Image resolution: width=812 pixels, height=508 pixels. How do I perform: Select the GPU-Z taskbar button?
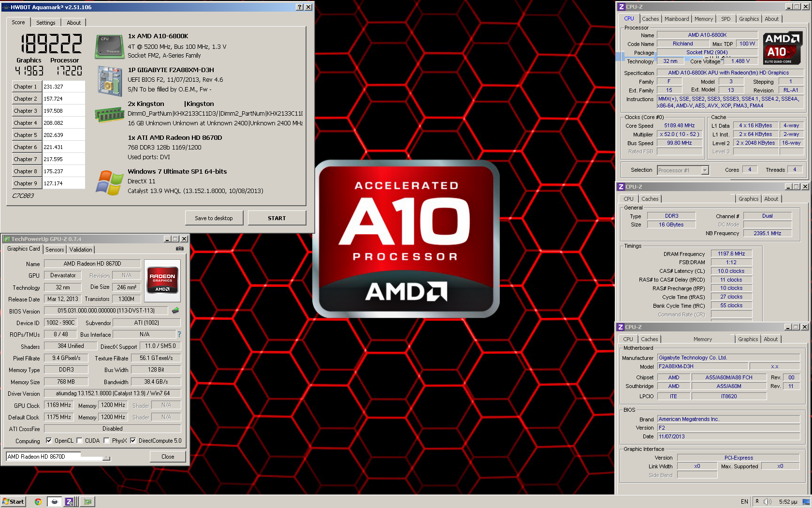[x=87, y=502]
